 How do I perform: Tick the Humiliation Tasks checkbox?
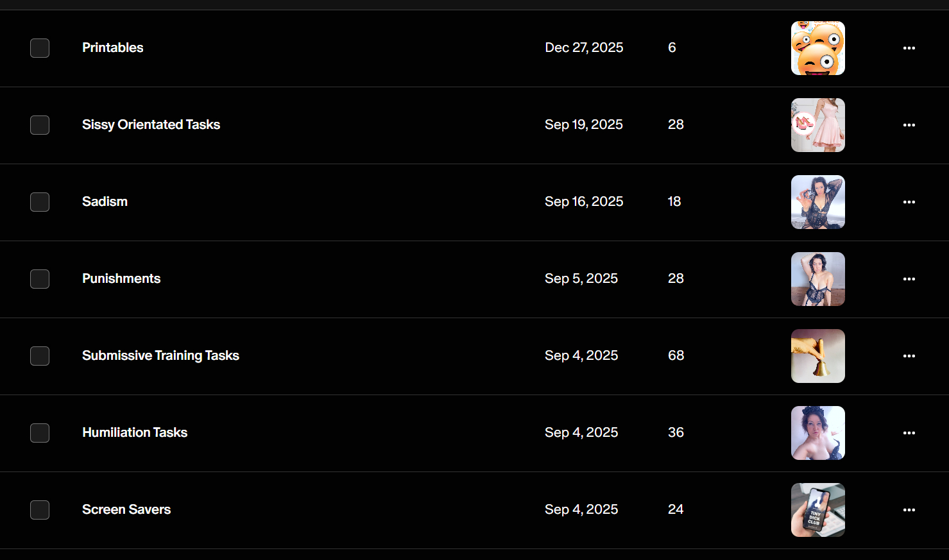[x=40, y=433]
